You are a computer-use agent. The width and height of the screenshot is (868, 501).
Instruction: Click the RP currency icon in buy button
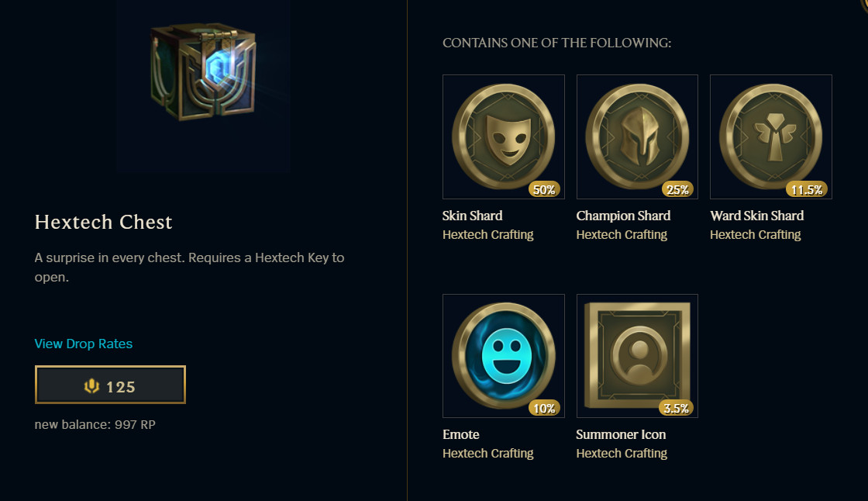(91, 385)
